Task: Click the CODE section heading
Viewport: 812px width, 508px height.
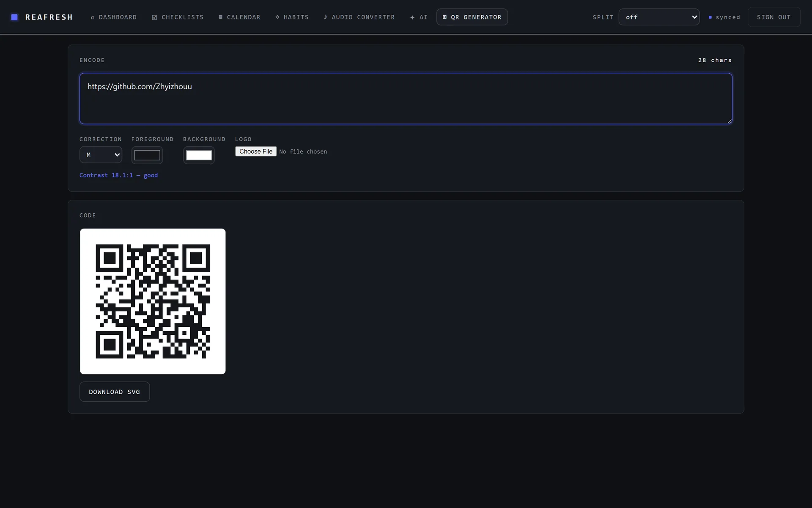Action: click(88, 215)
